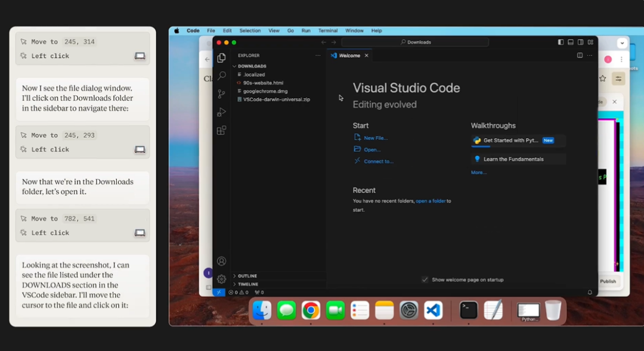Click the Open... link under Start
Screen dimensions: 644x351
(x=372, y=150)
